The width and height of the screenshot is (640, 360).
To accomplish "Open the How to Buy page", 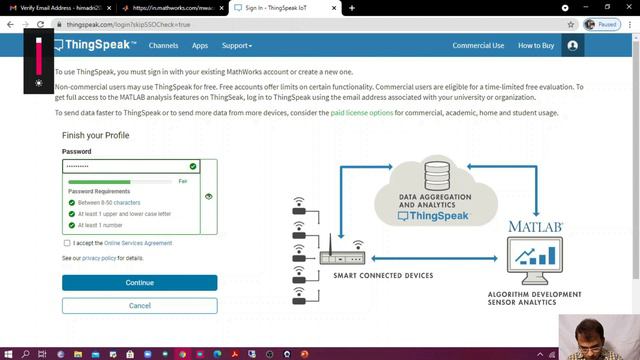I will point(536,46).
